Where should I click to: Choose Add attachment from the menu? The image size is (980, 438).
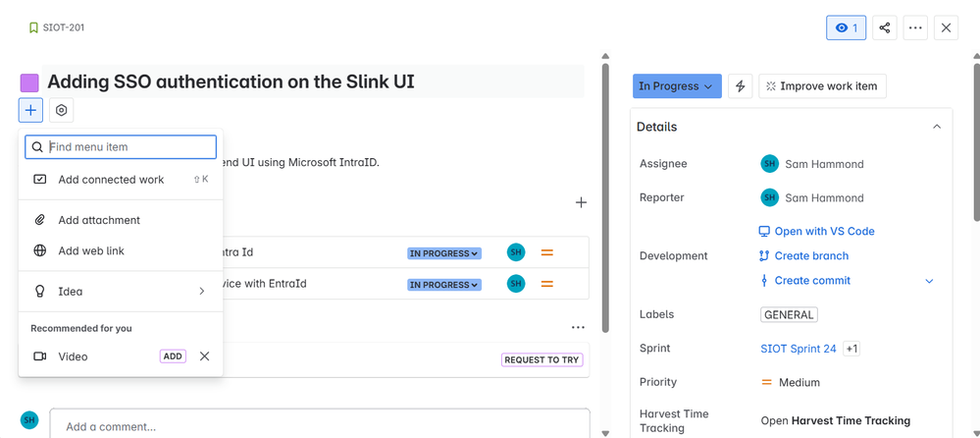121,220
